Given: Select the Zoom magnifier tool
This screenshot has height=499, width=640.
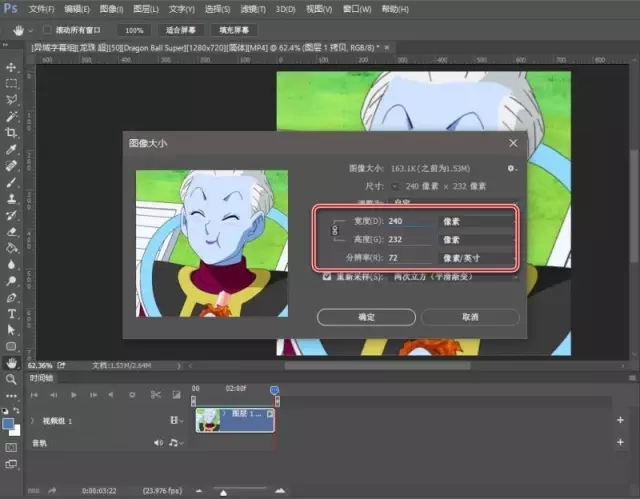Looking at the screenshot, I should pyautogui.click(x=11, y=379).
